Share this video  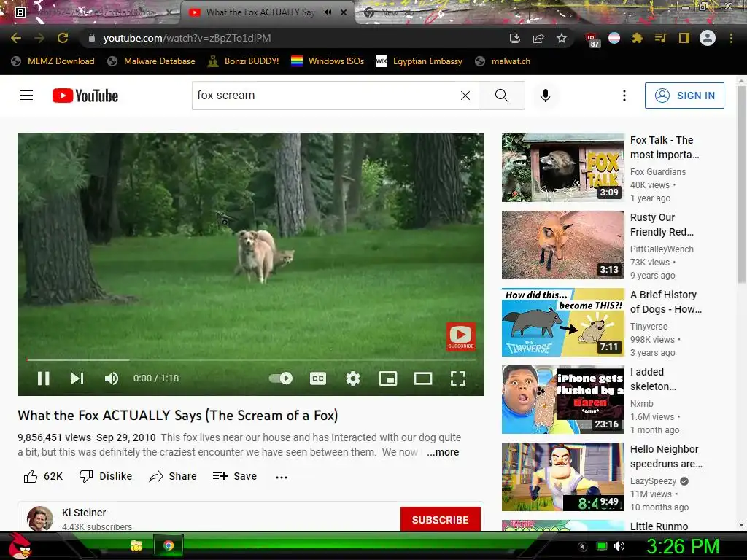pos(172,476)
